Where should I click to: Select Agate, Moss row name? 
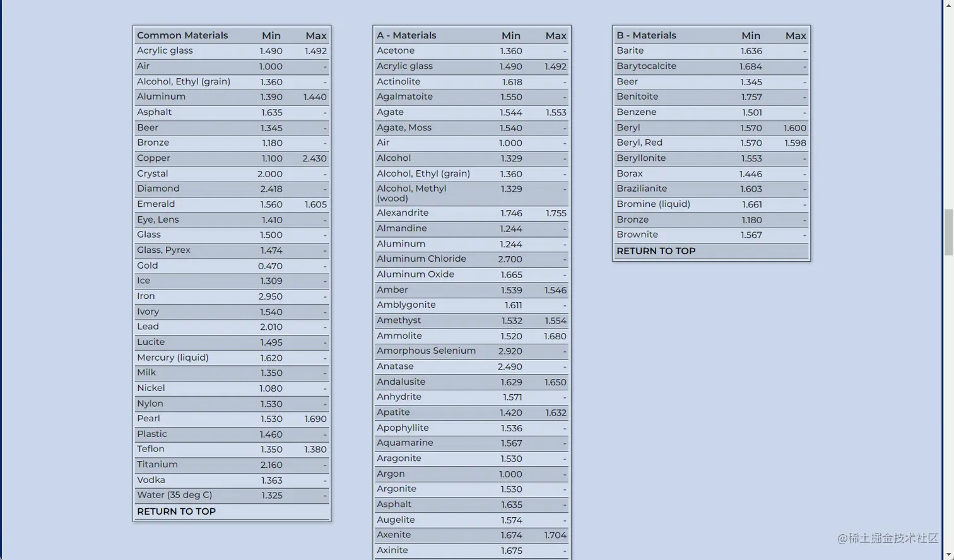(x=404, y=127)
